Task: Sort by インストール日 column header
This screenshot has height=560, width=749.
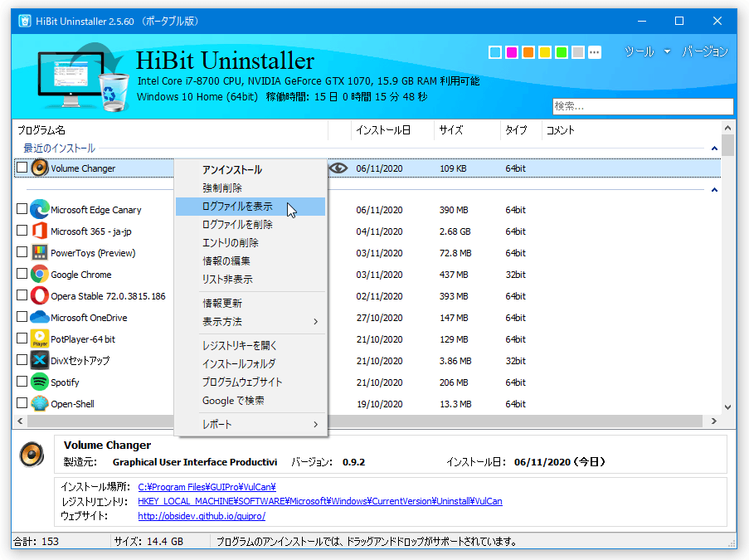Action: (392, 130)
